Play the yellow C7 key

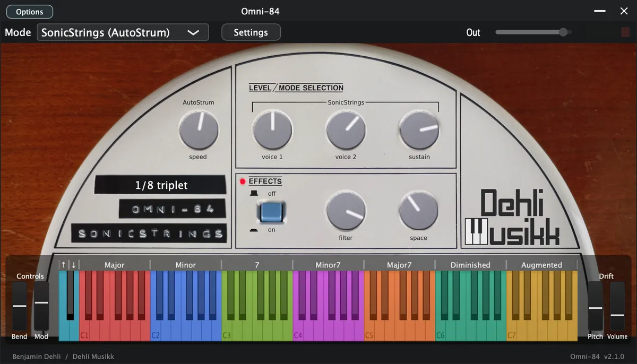click(511, 331)
